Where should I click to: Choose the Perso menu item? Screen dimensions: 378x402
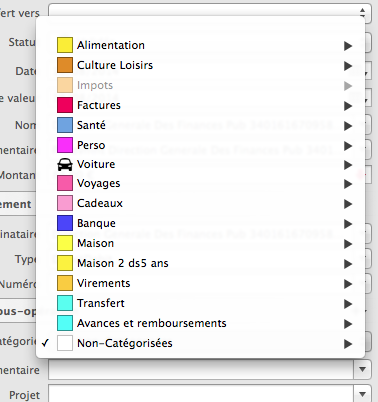coord(200,145)
